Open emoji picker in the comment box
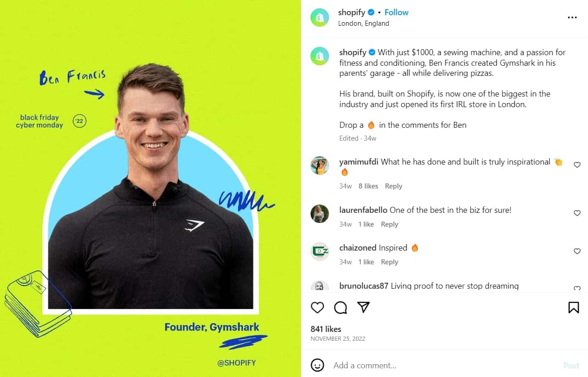This screenshot has height=377, width=588. pos(317,365)
